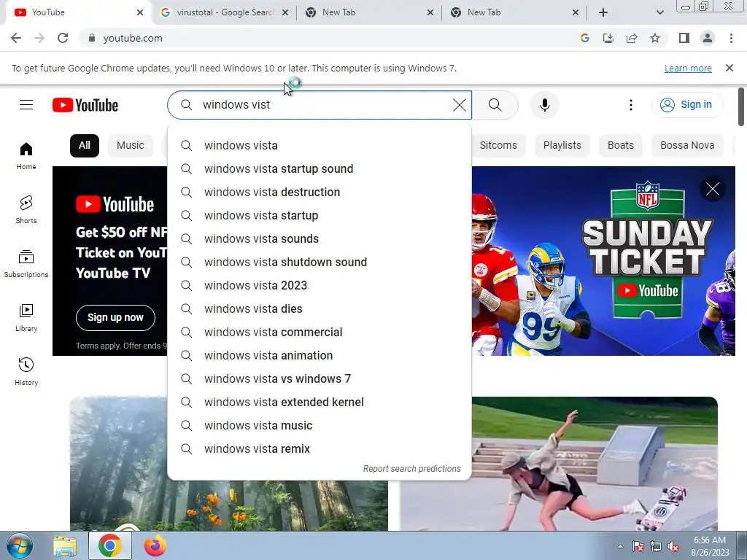This screenshot has width=747, height=560.
Task: Choose suggestion 'windows vista 2023'
Action: 320,285
